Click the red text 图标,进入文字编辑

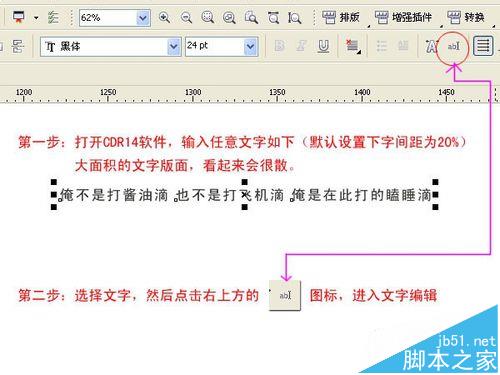coord(373,295)
